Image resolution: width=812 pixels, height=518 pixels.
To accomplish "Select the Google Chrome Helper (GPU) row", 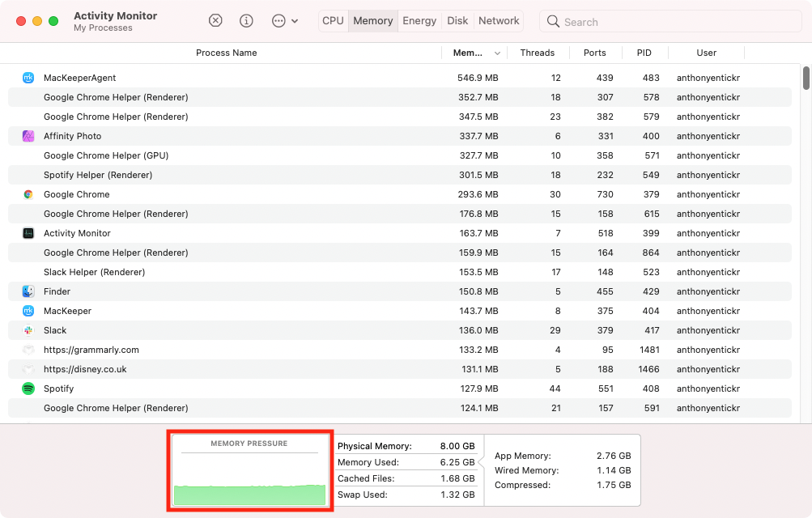I will coord(400,155).
